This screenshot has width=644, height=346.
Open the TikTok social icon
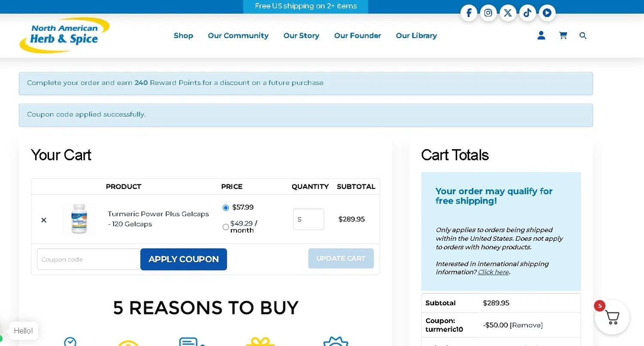click(x=528, y=13)
